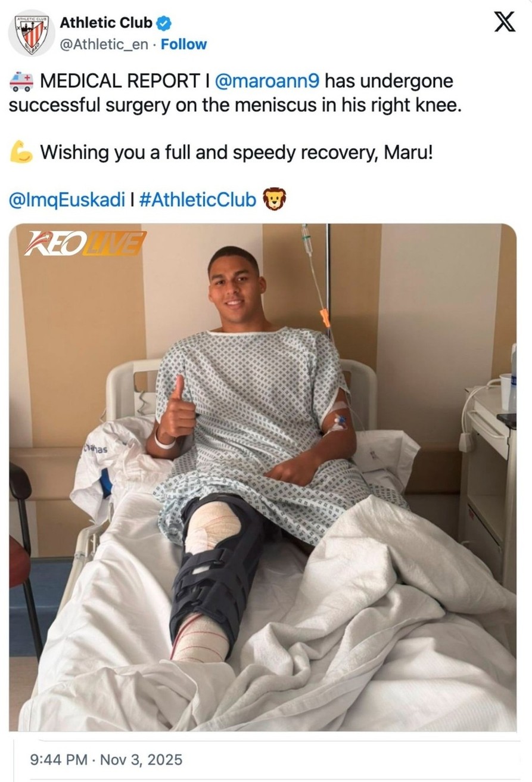Click the blue verified badge
The width and height of the screenshot is (532, 782).
click(164, 23)
